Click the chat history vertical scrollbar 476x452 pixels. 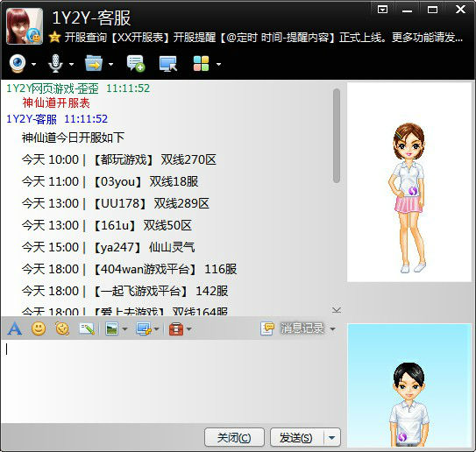[x=336, y=136]
